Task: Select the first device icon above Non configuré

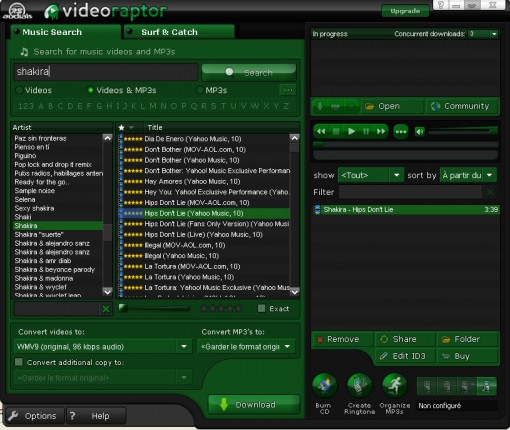Action: [x=427, y=386]
